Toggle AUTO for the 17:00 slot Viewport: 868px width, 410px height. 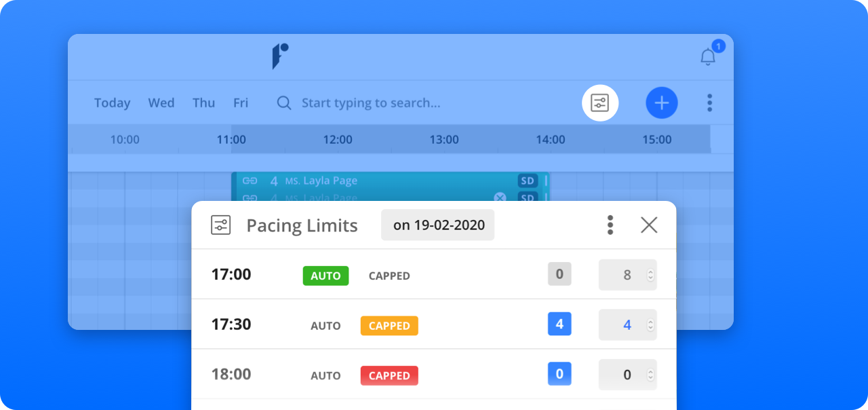pyautogui.click(x=325, y=276)
